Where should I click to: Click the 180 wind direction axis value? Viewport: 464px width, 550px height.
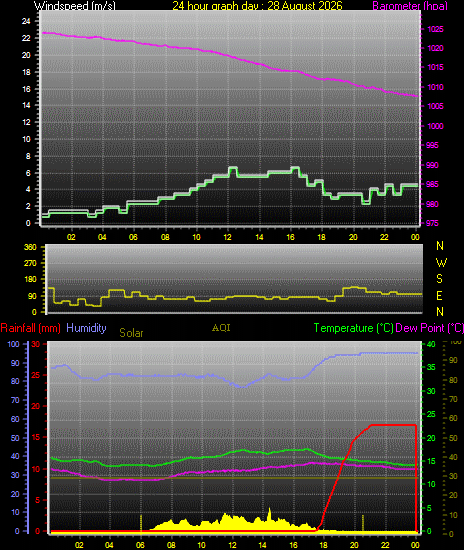(x=30, y=280)
